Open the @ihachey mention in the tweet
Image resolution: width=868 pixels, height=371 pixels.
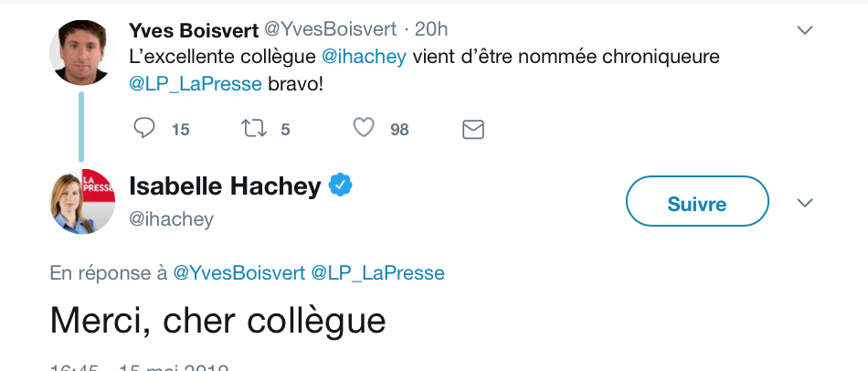[x=365, y=57]
